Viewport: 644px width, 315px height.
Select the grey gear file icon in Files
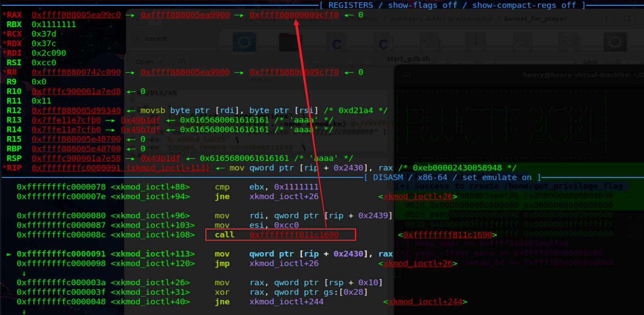[615, 42]
